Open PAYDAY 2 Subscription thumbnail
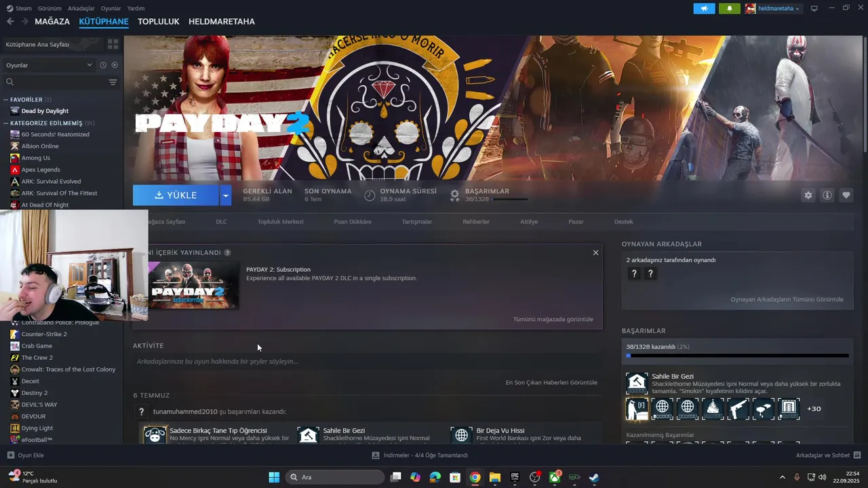868x488 pixels. 193,285
